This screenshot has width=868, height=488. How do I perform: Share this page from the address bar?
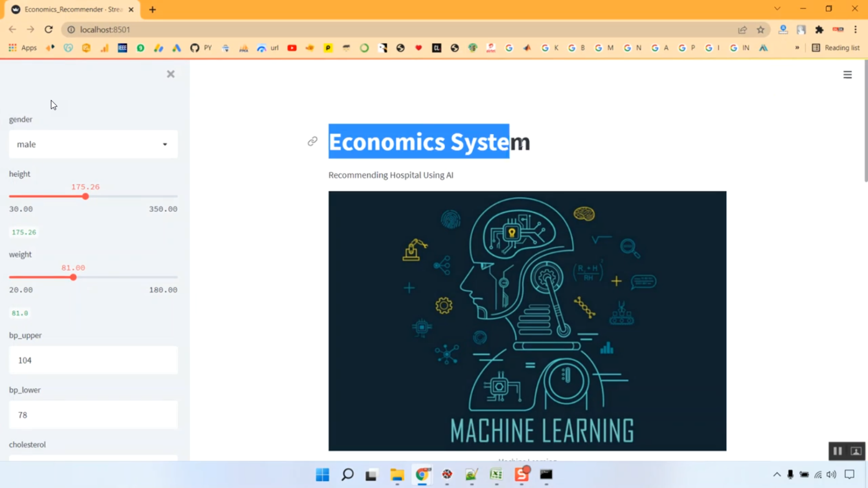[742, 29]
